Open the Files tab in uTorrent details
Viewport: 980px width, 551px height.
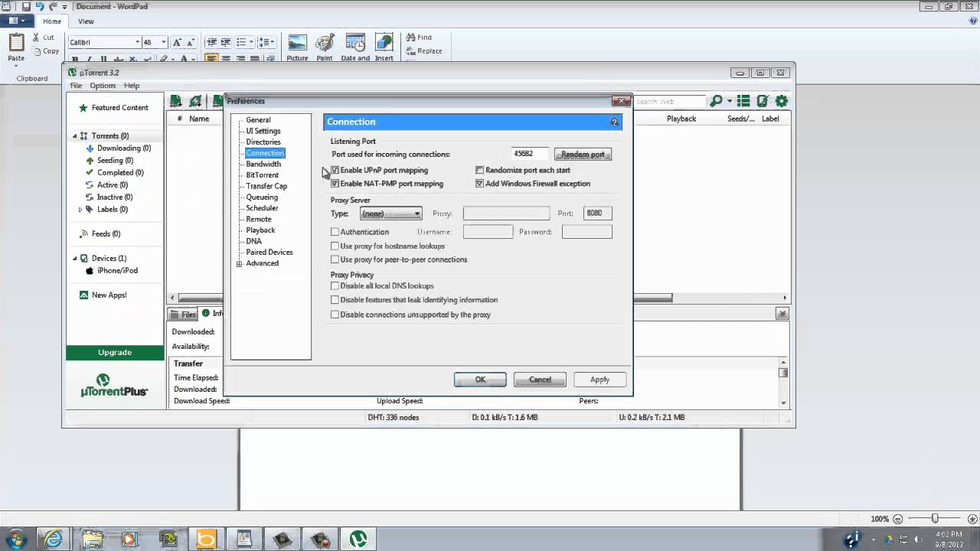click(184, 315)
